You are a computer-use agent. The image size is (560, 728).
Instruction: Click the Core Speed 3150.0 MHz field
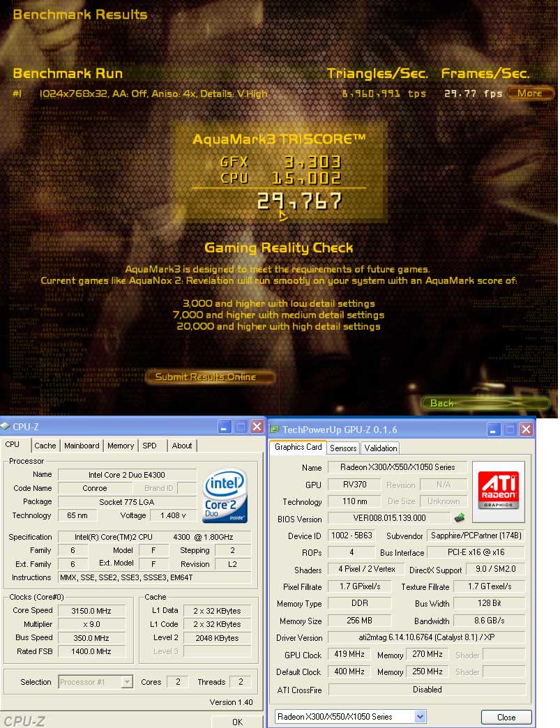[91, 611]
